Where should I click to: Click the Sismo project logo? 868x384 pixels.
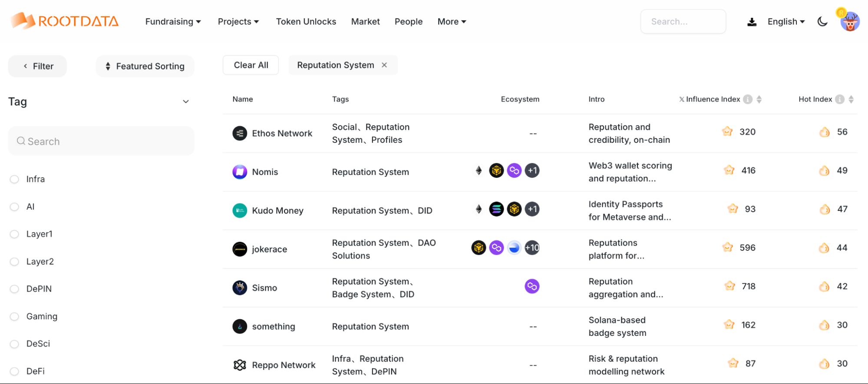tap(240, 288)
